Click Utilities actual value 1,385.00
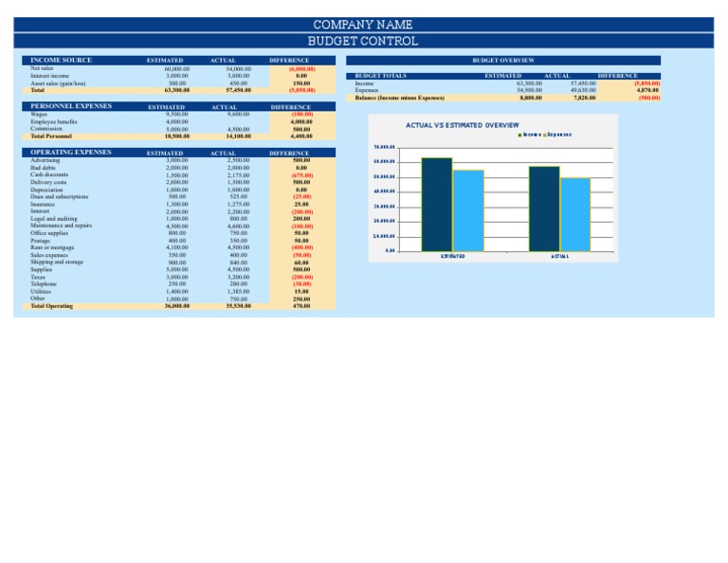 [239, 292]
